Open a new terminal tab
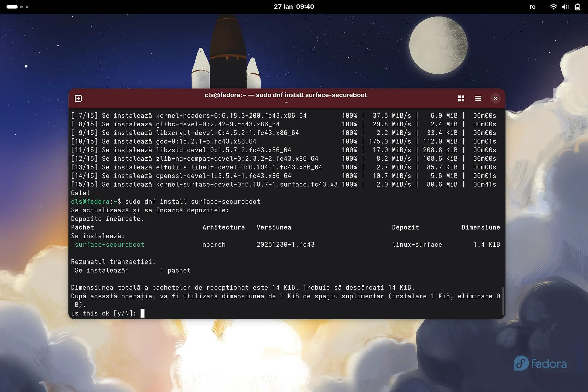Screen dimensions: 588x392 click(78, 98)
